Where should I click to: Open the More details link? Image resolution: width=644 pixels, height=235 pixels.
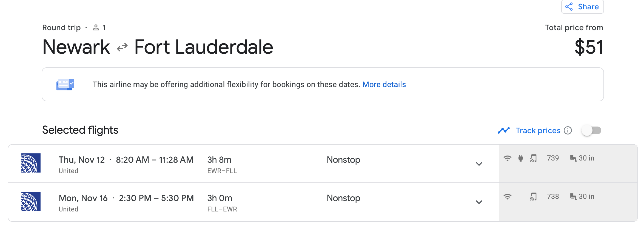pos(384,84)
